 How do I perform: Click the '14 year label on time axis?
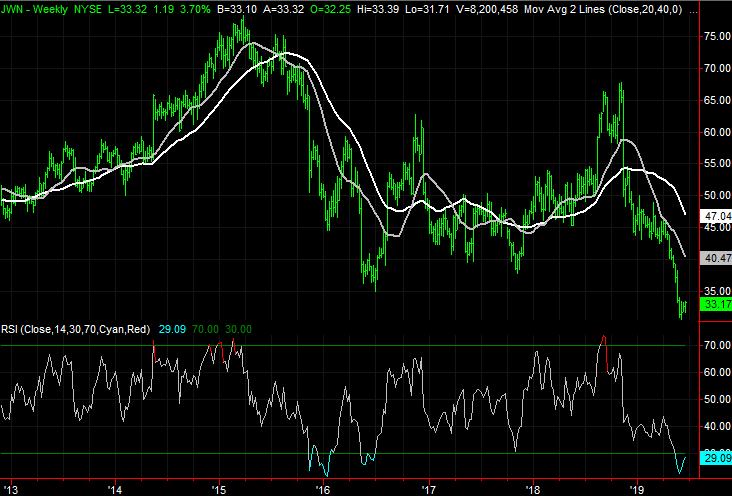click(114, 489)
